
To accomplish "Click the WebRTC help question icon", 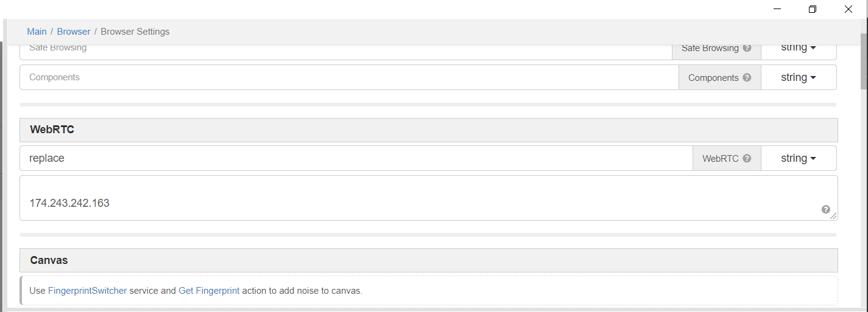I will [x=747, y=159].
